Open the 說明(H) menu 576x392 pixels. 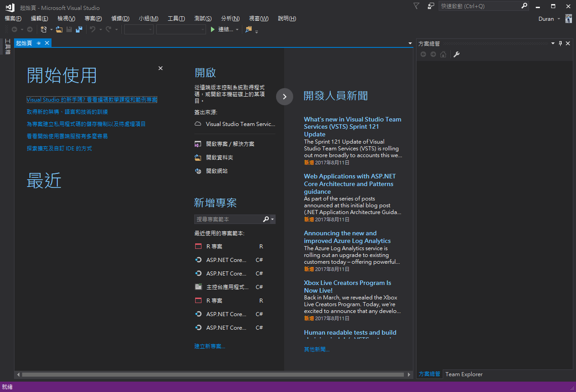(287, 19)
